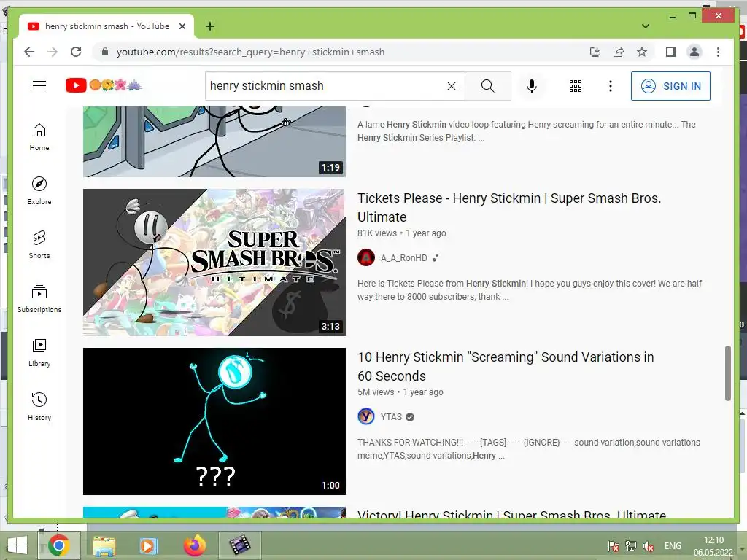This screenshot has height=560, width=747.
Task: Click the address bar lock icon
Action: [x=105, y=52]
